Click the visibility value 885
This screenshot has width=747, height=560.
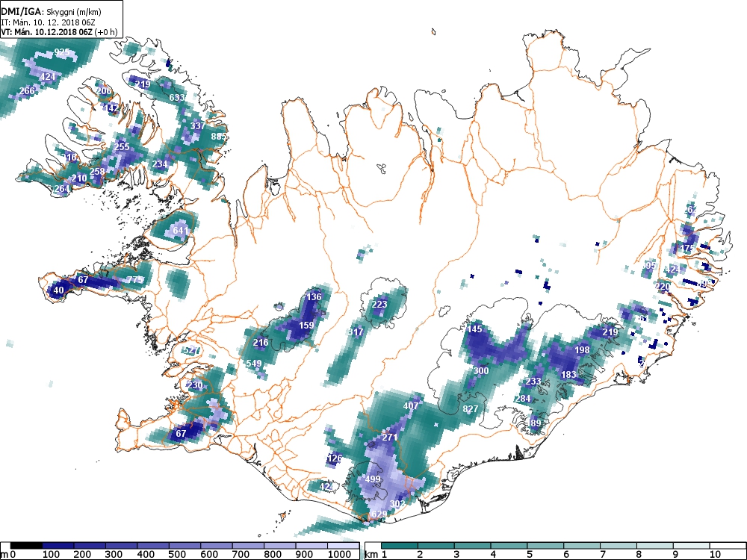pos(218,137)
